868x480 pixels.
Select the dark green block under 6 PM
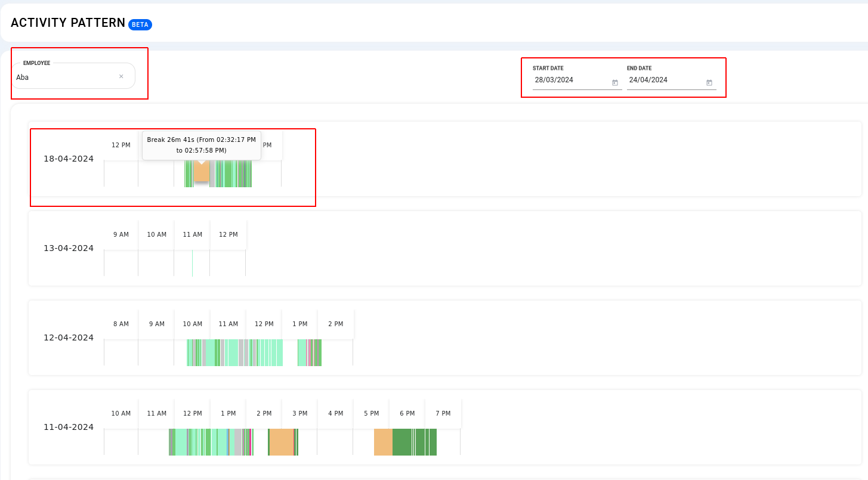[x=403, y=442]
